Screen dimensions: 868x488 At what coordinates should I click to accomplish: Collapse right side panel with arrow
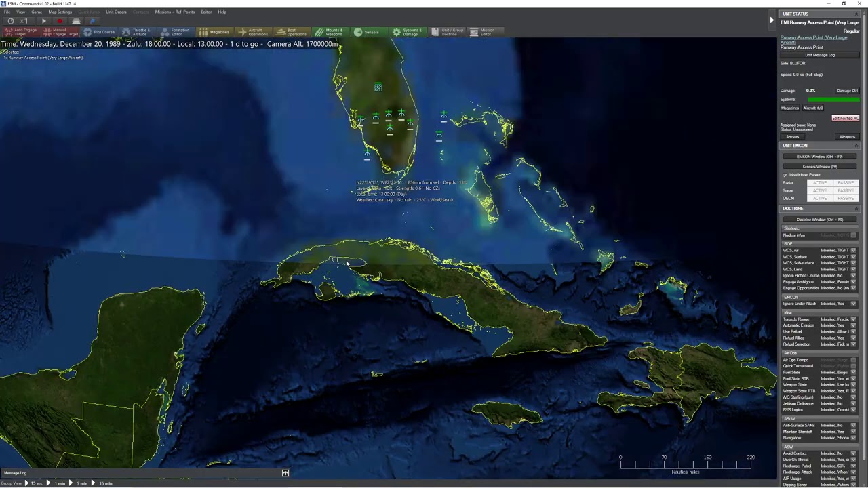pyautogui.click(x=771, y=20)
